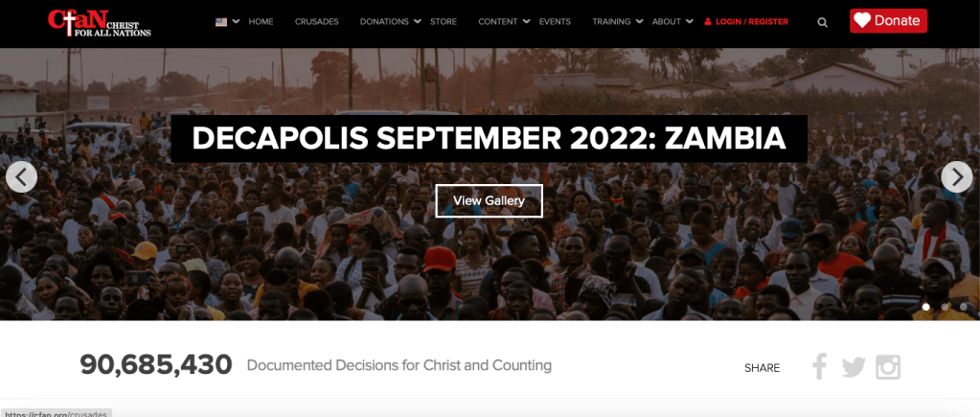Expand the Training menu chevron
This screenshot has height=417, width=980.
click(639, 21)
